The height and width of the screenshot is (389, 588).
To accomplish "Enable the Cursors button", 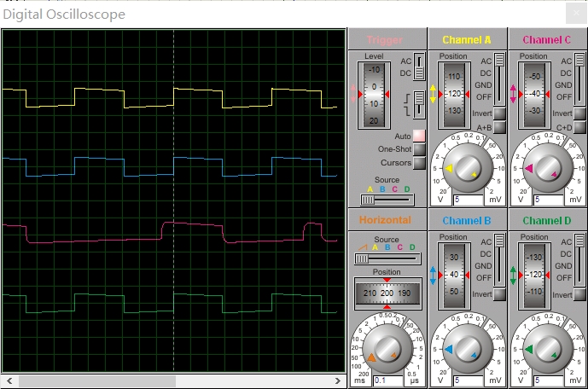I will point(419,163).
